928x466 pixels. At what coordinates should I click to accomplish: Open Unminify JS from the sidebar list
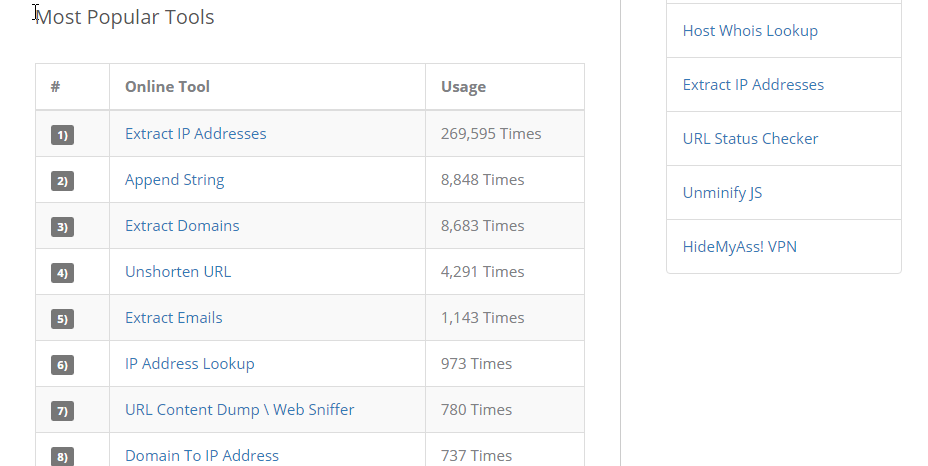pyautogui.click(x=722, y=193)
